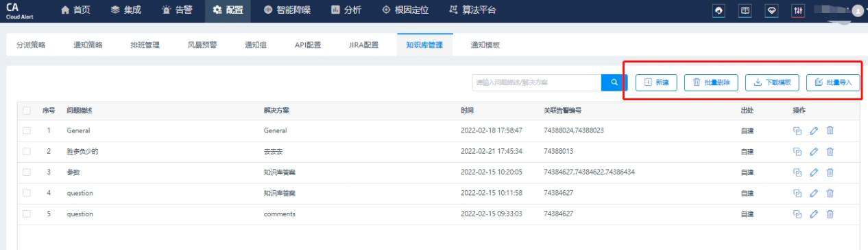Delete the row 5 entry with comments solution
Image resolution: width=868 pixels, height=250 pixels.
tap(830, 214)
